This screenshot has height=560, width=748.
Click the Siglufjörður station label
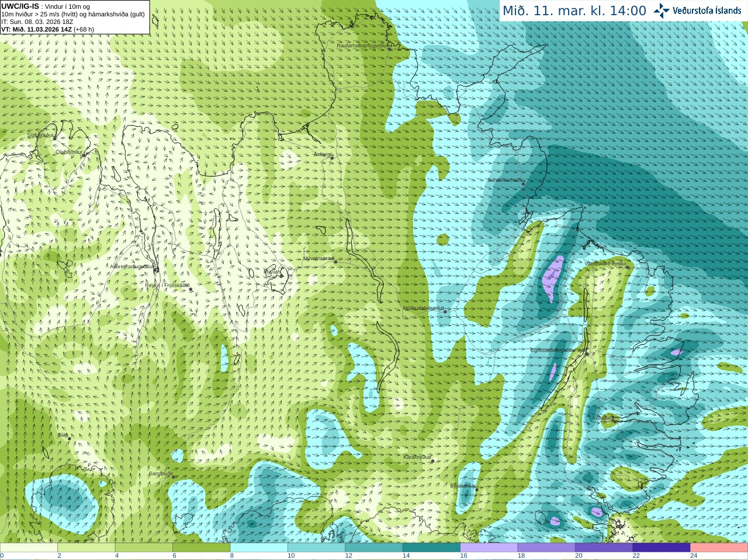(x=40, y=135)
